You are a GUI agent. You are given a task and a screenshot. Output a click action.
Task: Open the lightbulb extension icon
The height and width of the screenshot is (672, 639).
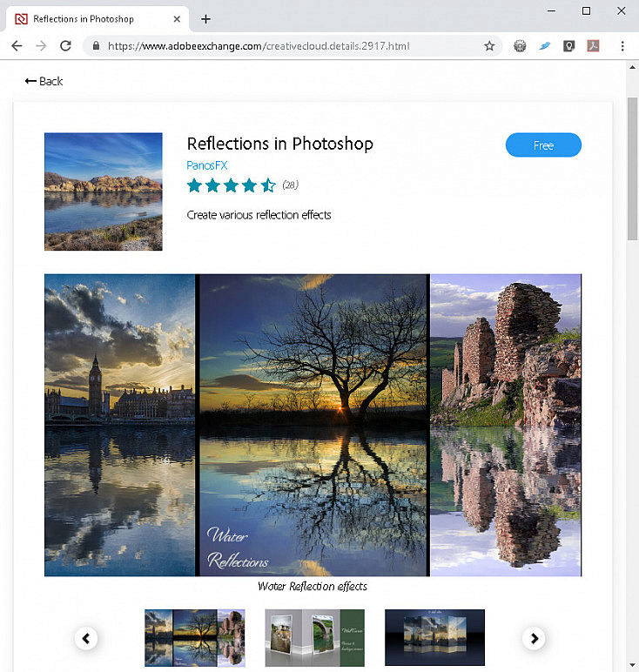pyautogui.click(x=568, y=46)
